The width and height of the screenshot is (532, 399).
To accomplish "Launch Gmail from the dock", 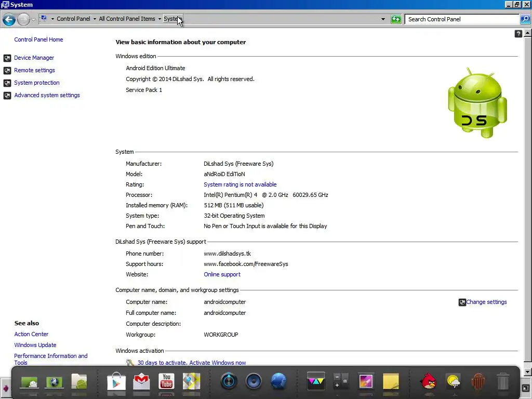I will [141, 381].
